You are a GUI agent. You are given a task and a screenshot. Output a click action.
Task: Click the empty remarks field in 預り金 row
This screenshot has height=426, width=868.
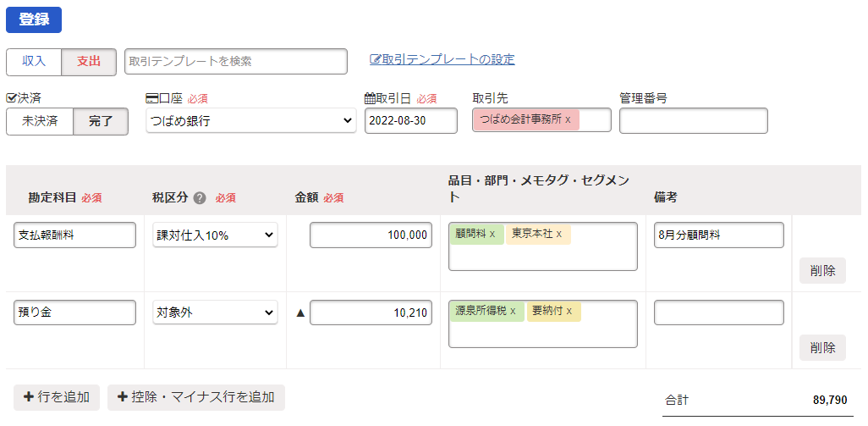pyautogui.click(x=718, y=313)
